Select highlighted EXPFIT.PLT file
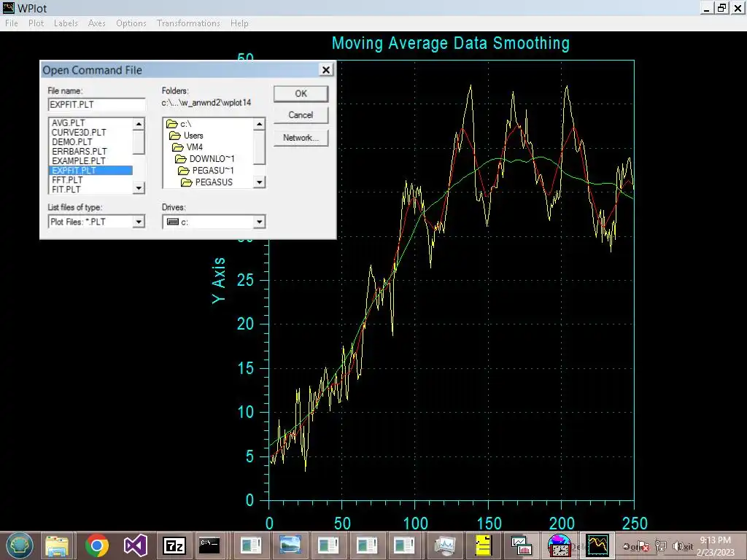The width and height of the screenshot is (747, 560). (x=90, y=171)
